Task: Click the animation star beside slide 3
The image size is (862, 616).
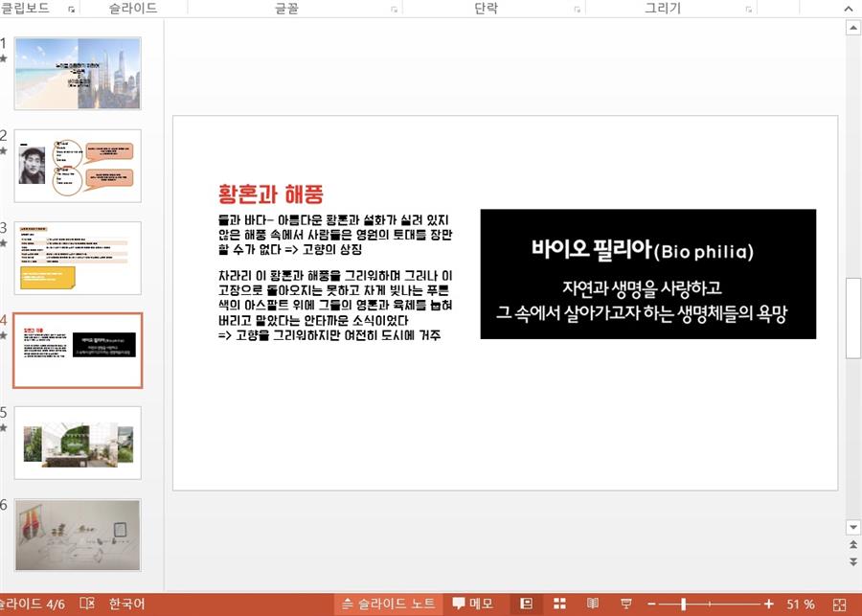Action: click(x=3, y=243)
